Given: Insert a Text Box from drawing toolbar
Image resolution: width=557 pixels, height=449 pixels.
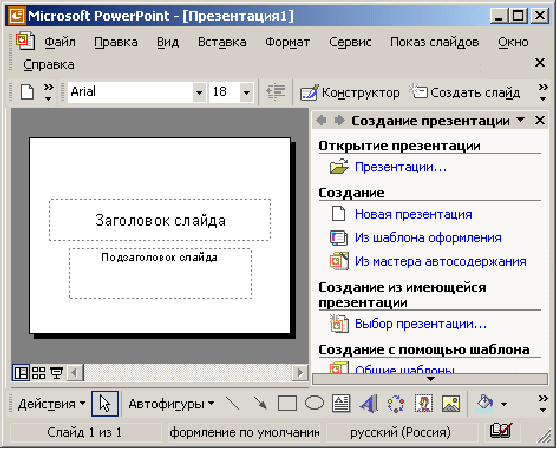Looking at the screenshot, I should click(x=341, y=404).
